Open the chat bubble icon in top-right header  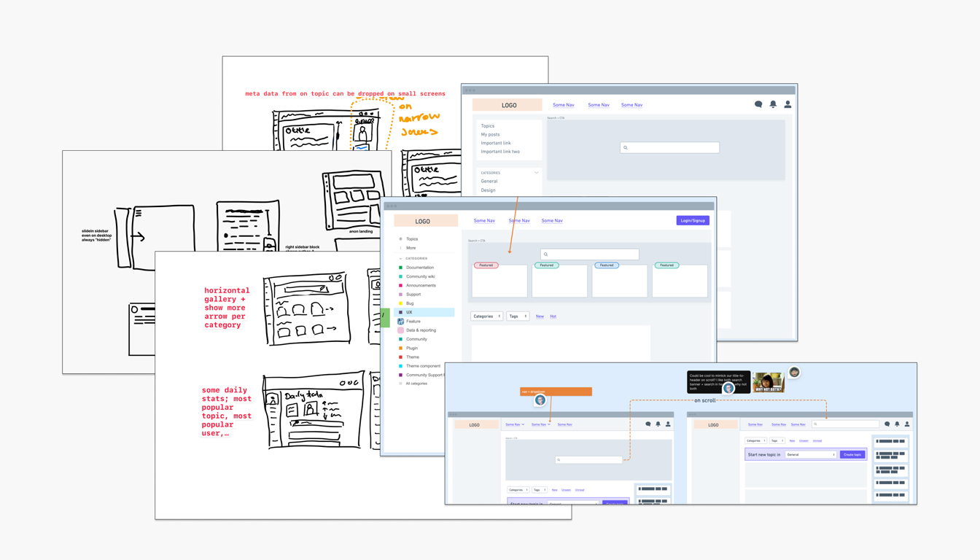pyautogui.click(x=758, y=104)
